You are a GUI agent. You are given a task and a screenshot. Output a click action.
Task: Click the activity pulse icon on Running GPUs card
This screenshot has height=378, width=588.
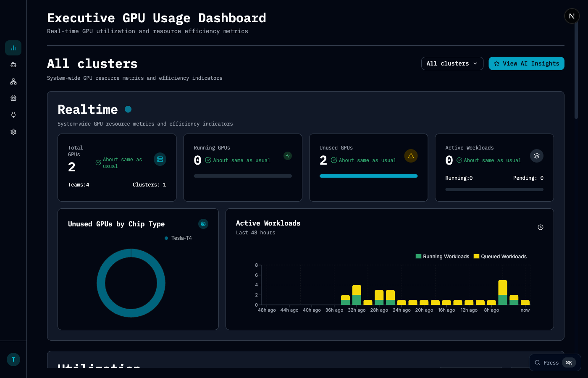[x=288, y=155]
